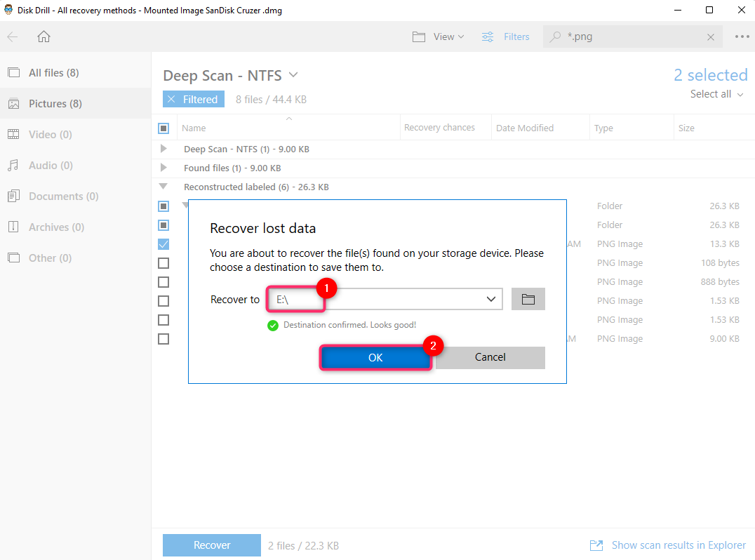Confirm recovery with the OK button
The width and height of the screenshot is (755, 560).
375,357
